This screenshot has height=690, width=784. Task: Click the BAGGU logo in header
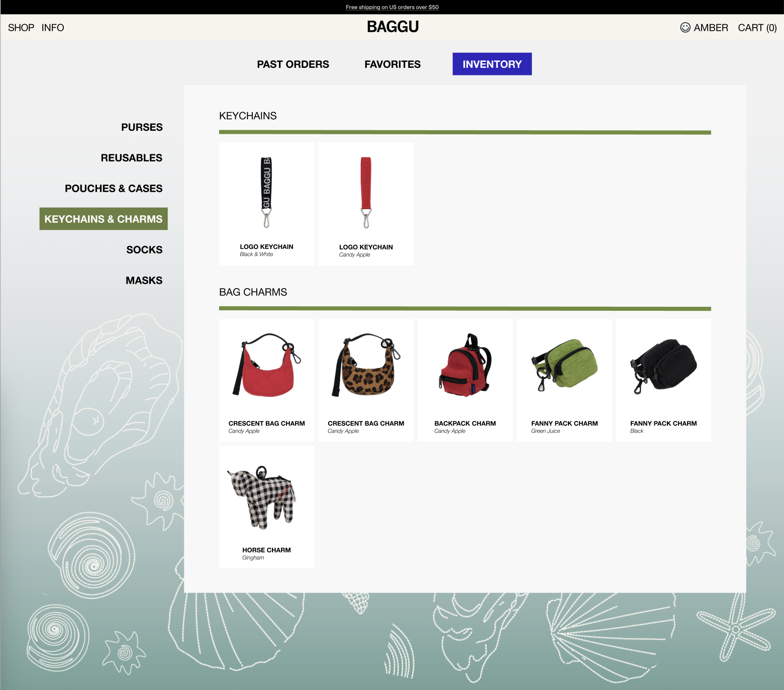tap(393, 27)
